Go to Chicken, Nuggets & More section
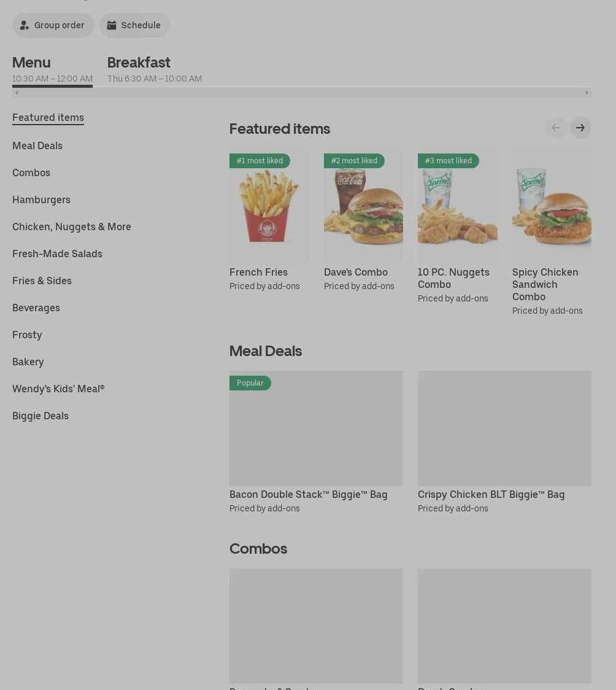Image resolution: width=616 pixels, height=690 pixels. 72,227
